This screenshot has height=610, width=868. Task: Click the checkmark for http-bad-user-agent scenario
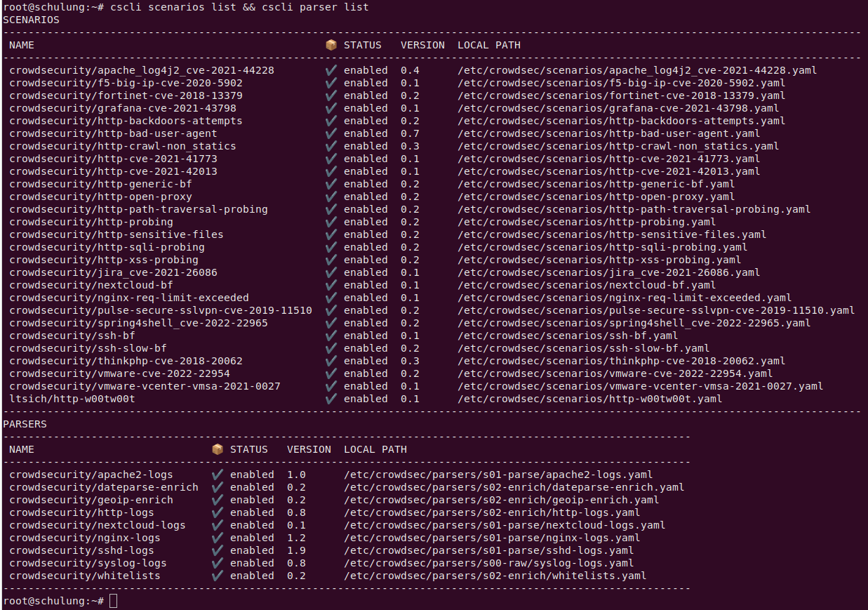331,133
